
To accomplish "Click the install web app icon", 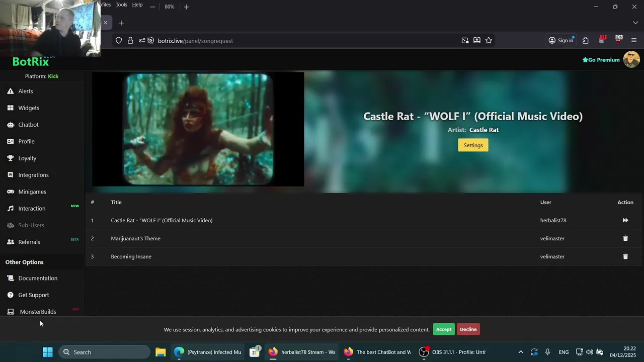I will coord(476,41).
